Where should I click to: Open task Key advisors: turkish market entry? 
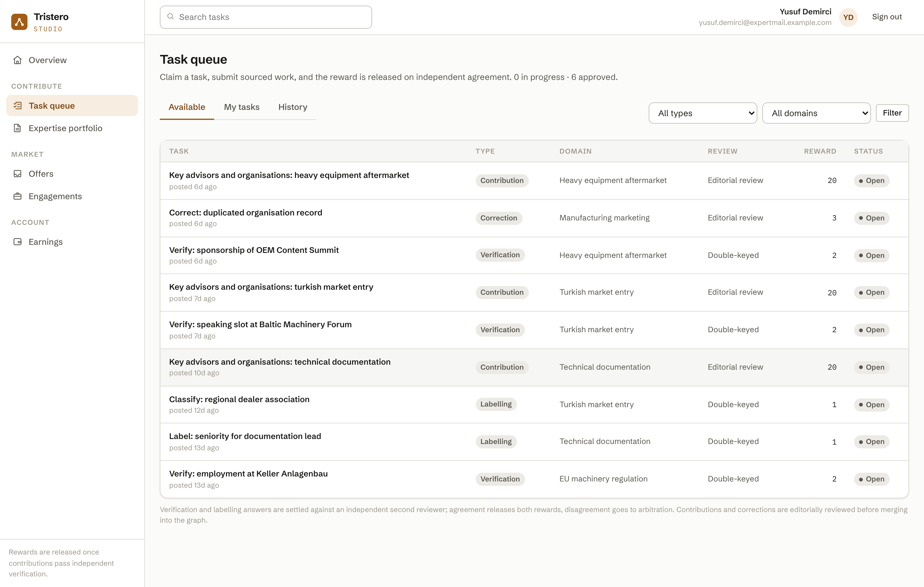pos(271,287)
